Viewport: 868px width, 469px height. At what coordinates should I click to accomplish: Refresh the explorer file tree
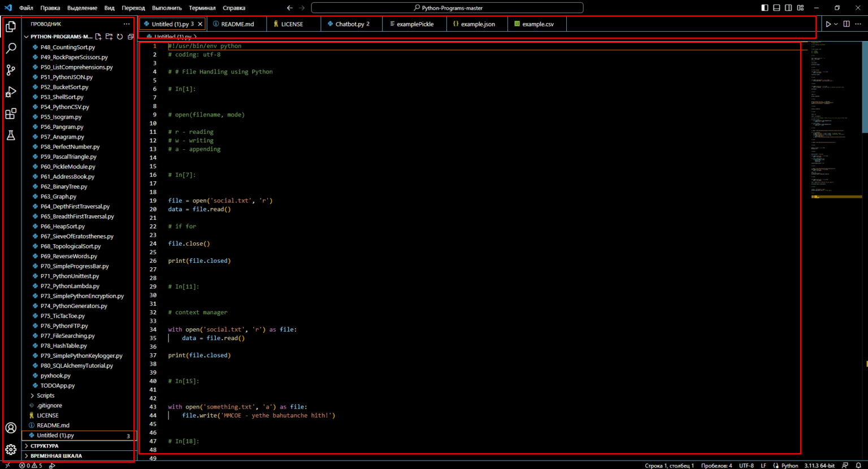coord(120,37)
